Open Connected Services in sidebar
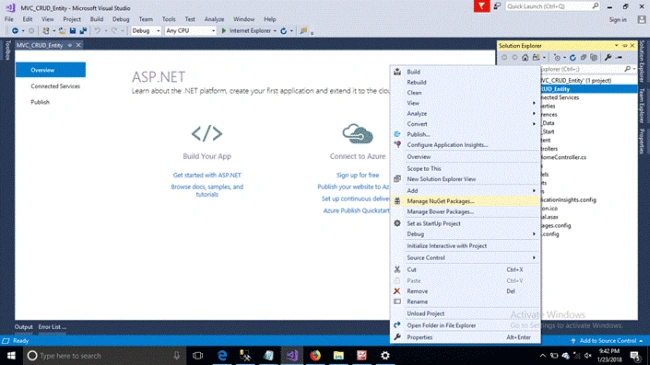 pyautogui.click(x=55, y=86)
